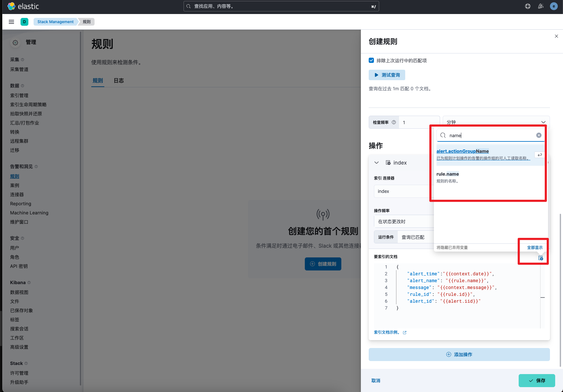The image size is (563, 392).
Task: Open 远程集群 in the sidebar
Action: (19, 141)
